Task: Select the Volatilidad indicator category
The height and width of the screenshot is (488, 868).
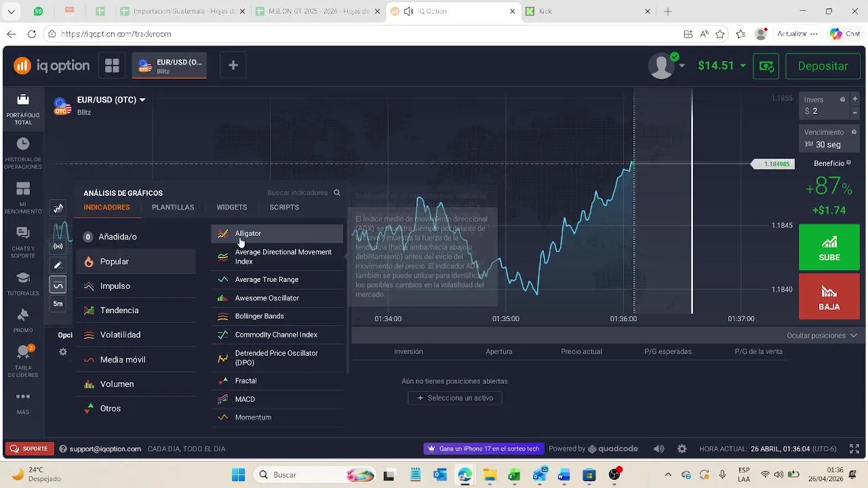Action: tap(136, 335)
